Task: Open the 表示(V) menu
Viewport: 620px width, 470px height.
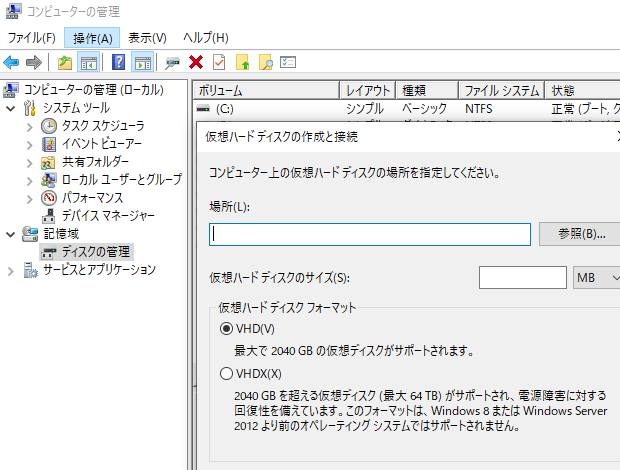Action: coord(147,37)
